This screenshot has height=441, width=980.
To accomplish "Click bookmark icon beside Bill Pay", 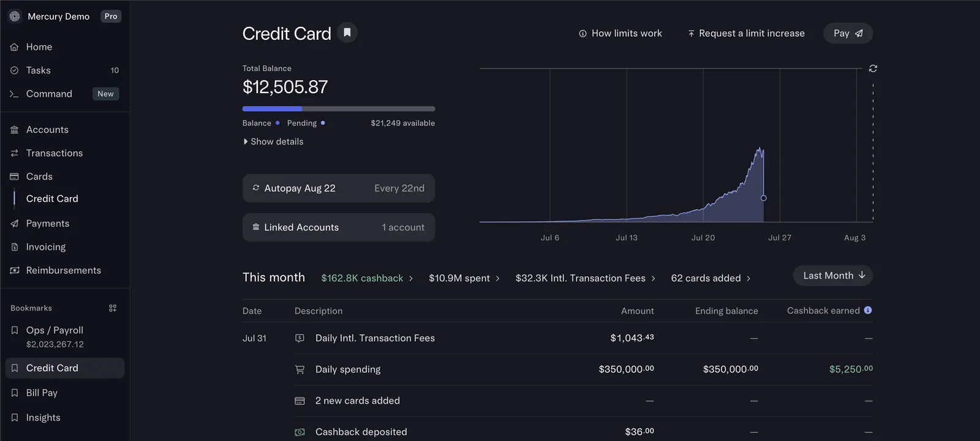I will coord(15,393).
